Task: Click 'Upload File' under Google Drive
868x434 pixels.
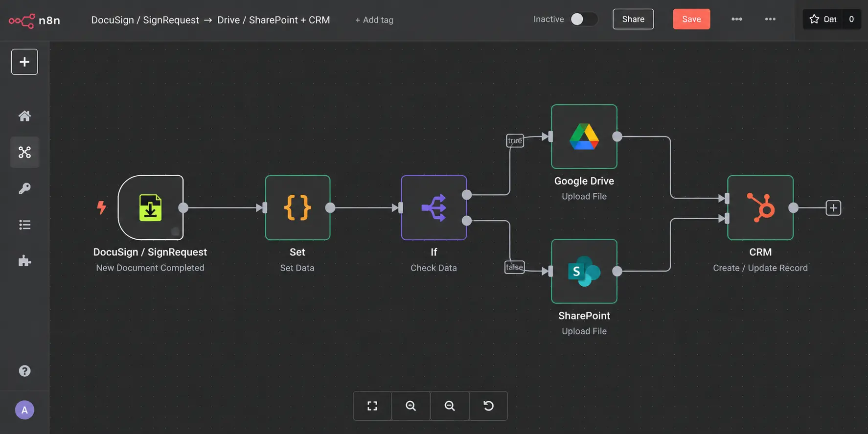Action: tap(584, 196)
